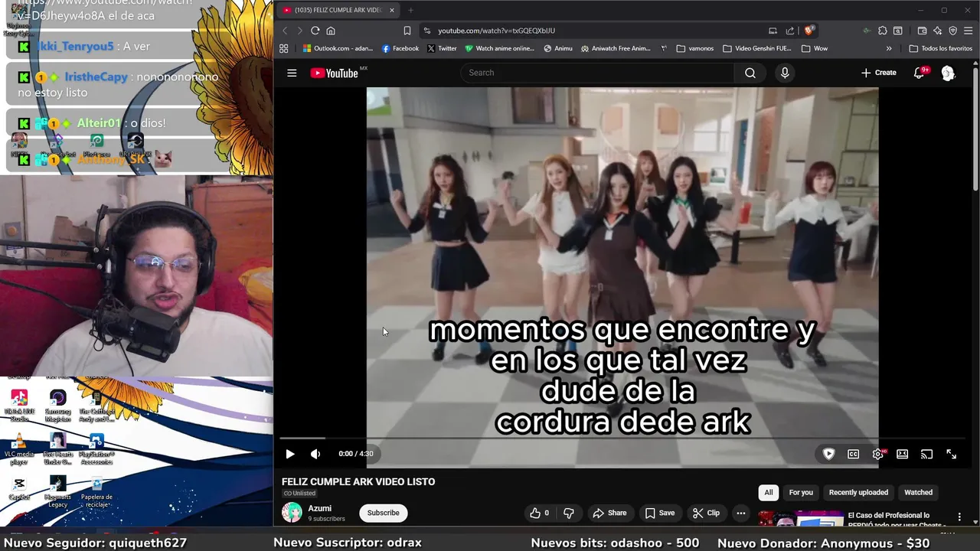Select the For you filter chip
The height and width of the screenshot is (551, 980).
(801, 492)
